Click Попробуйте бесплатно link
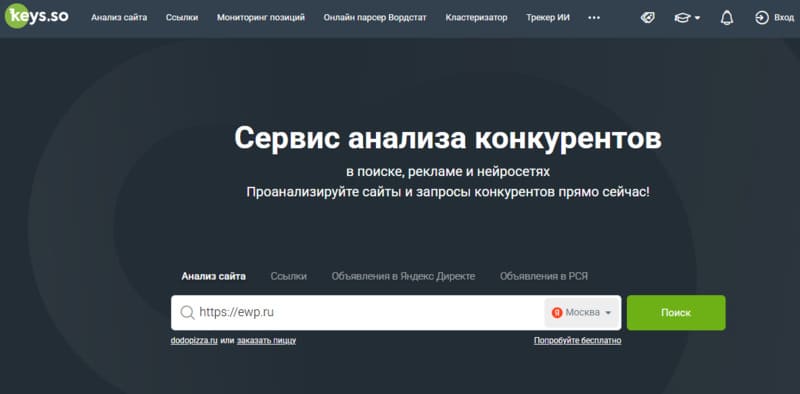Viewport: 800px width, 394px height. (x=578, y=340)
